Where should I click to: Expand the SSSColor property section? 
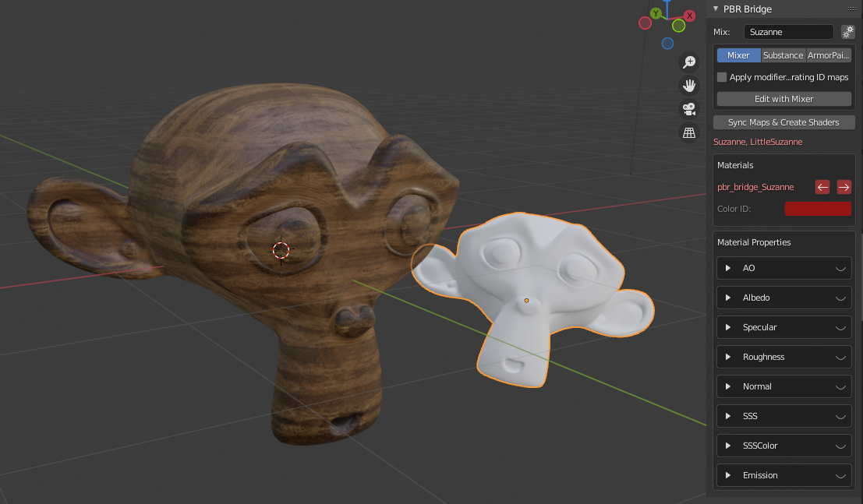coord(728,446)
